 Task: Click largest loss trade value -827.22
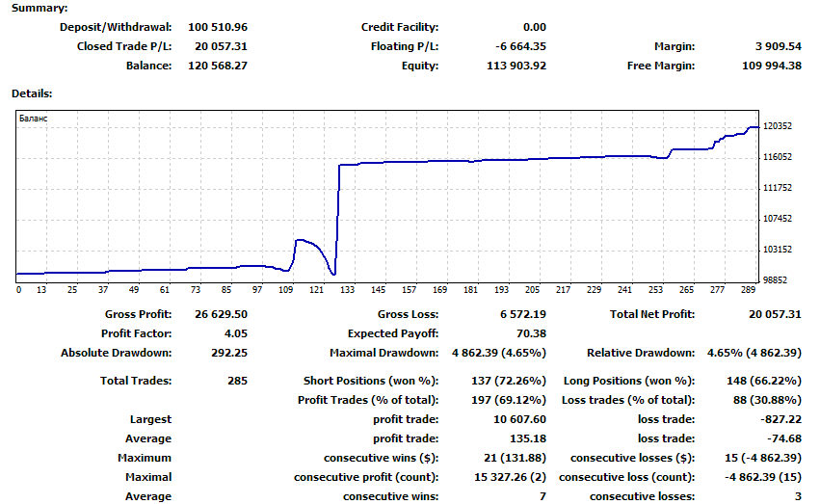pyautogui.click(x=780, y=419)
